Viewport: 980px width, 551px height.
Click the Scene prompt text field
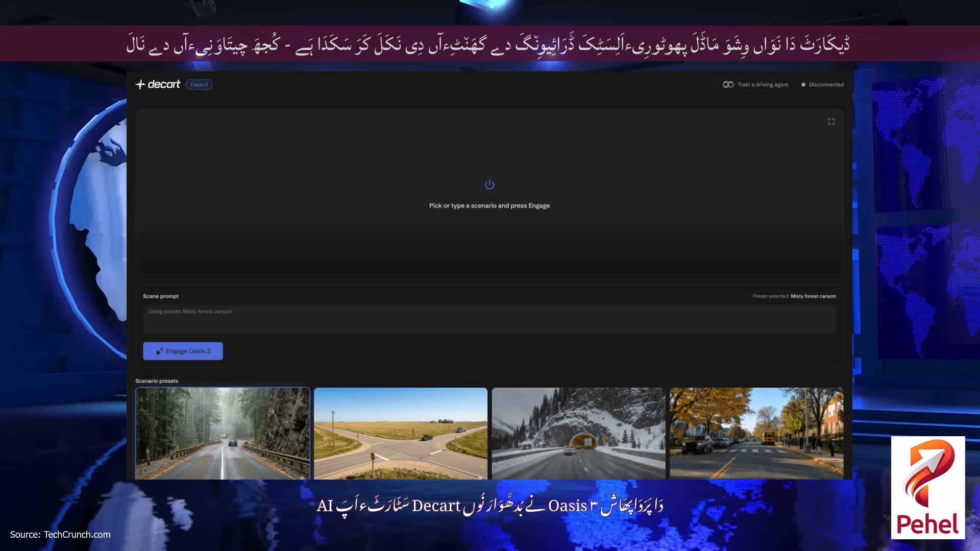click(489, 319)
